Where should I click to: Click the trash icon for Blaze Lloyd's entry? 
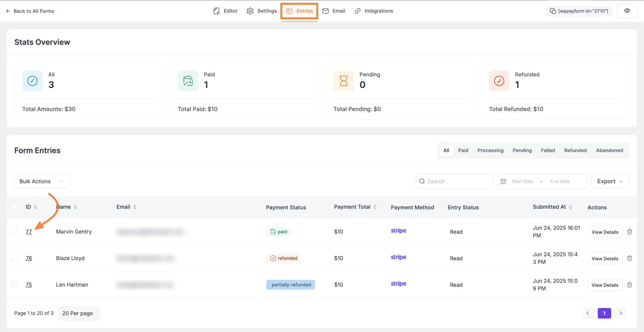[629, 258]
